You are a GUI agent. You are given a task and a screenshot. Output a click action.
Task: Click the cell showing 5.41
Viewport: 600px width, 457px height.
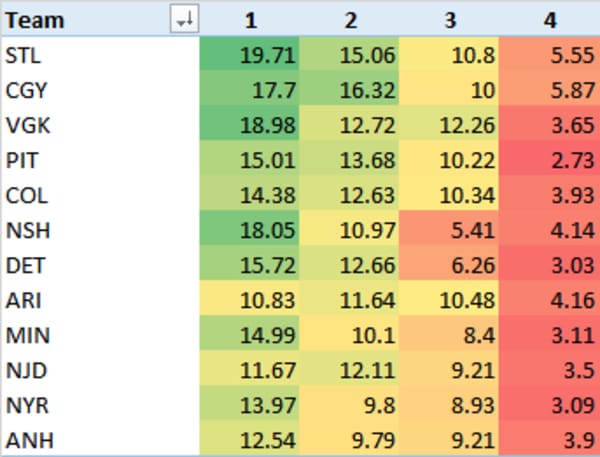(x=449, y=228)
